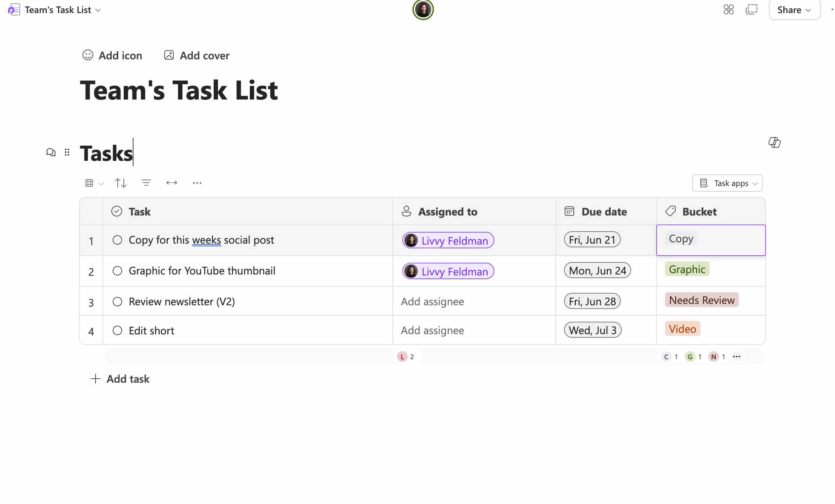Grab the drag handle next to Tasks
The height and width of the screenshot is (504, 835).
coord(67,152)
